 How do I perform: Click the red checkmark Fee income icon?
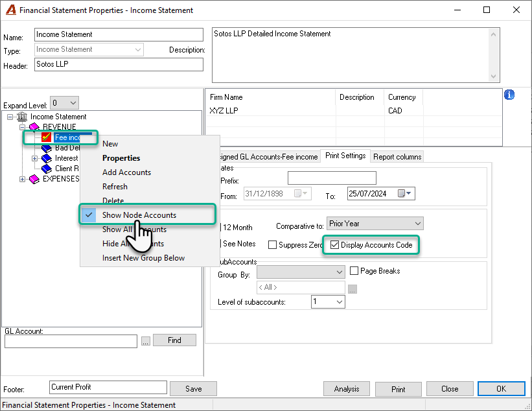pos(46,137)
